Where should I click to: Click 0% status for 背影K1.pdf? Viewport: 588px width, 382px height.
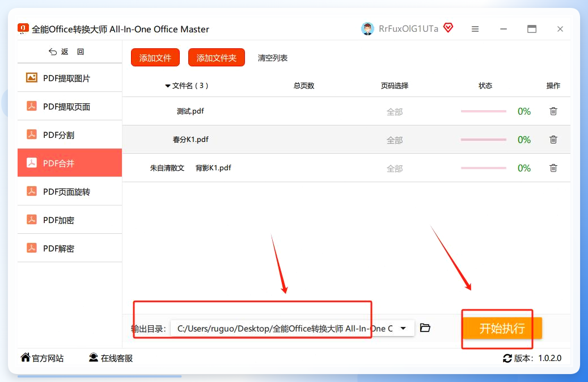coord(524,168)
